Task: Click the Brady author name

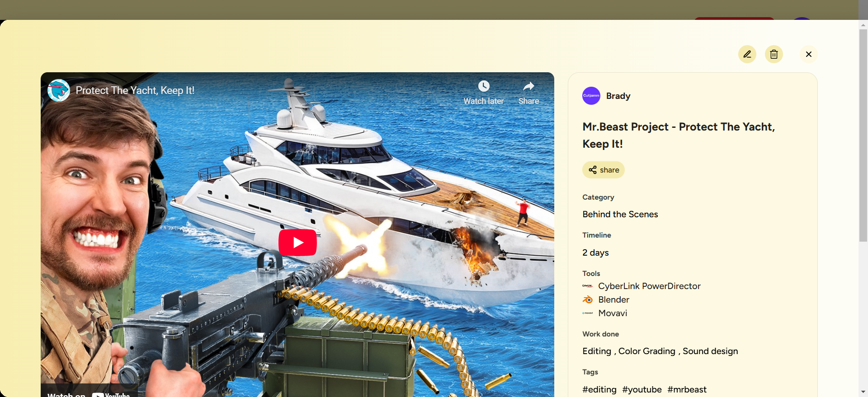Action: coord(618,96)
